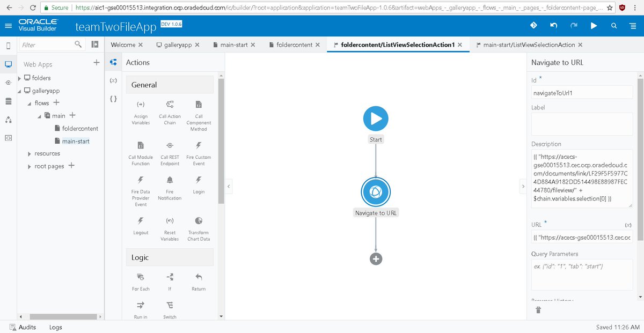Click the Undo icon in the header
Screen dimensions: 644x333
tap(553, 25)
